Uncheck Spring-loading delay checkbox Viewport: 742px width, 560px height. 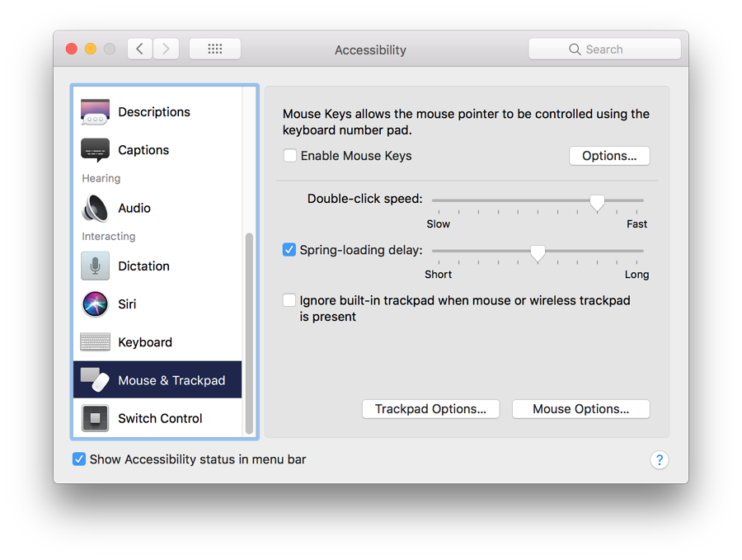coord(289,249)
